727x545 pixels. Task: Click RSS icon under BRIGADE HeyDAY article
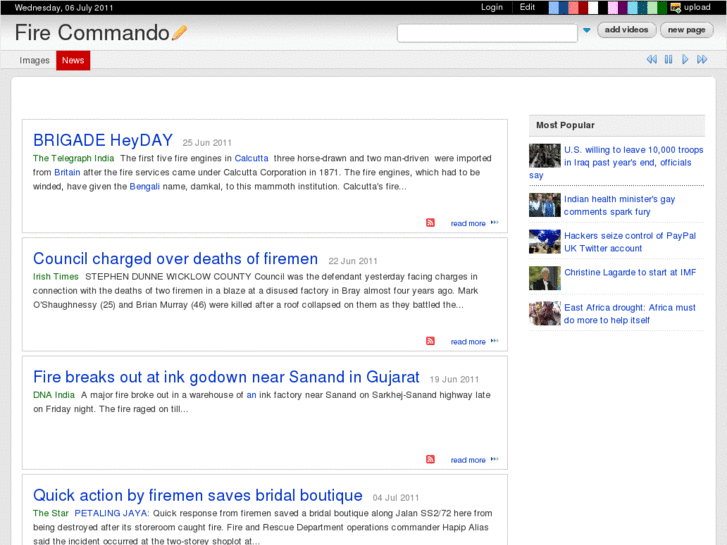tap(430, 223)
